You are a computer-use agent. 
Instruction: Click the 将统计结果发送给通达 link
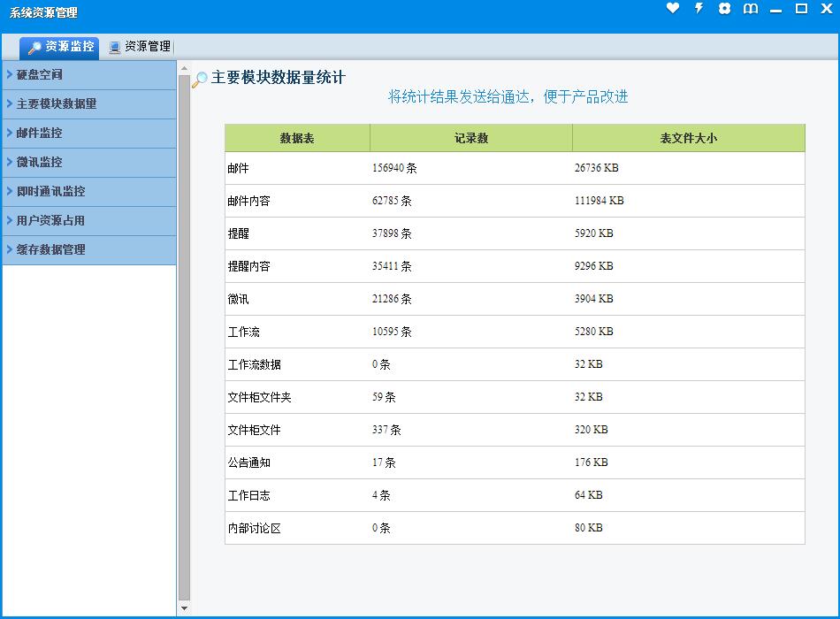[x=508, y=97]
